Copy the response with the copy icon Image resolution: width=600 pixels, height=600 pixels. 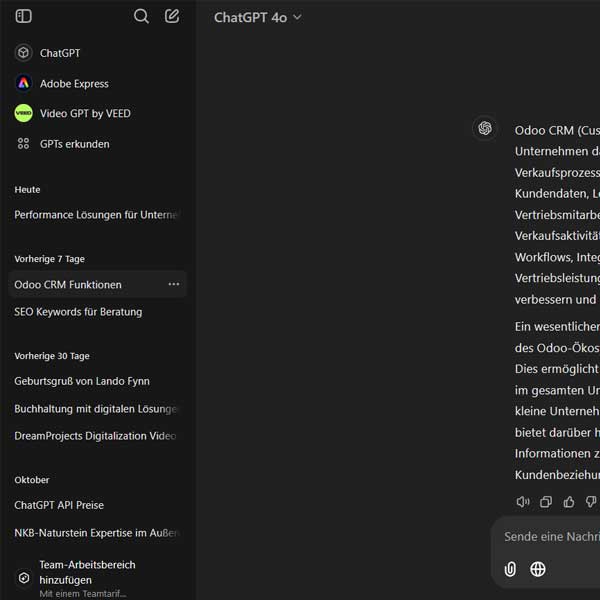546,502
